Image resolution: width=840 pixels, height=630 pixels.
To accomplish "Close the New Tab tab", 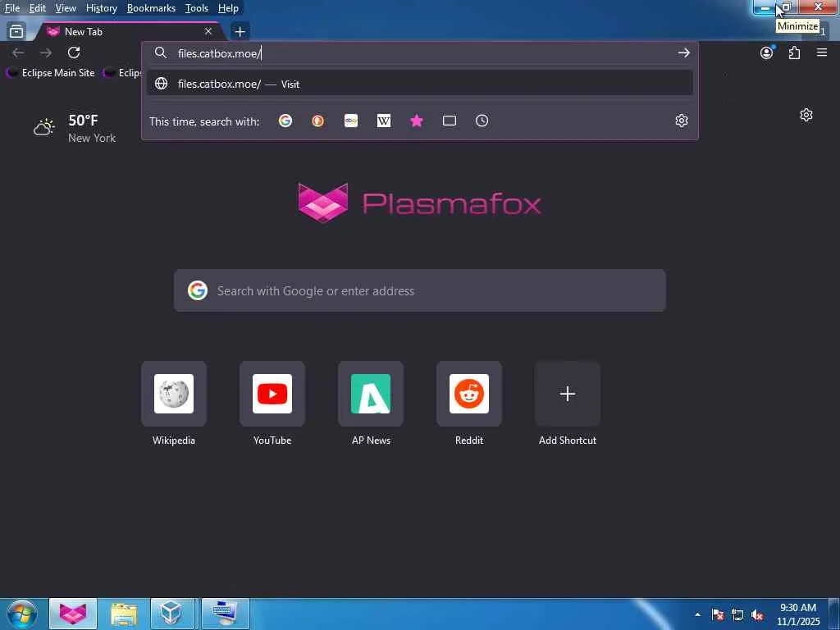I will pos(208,32).
